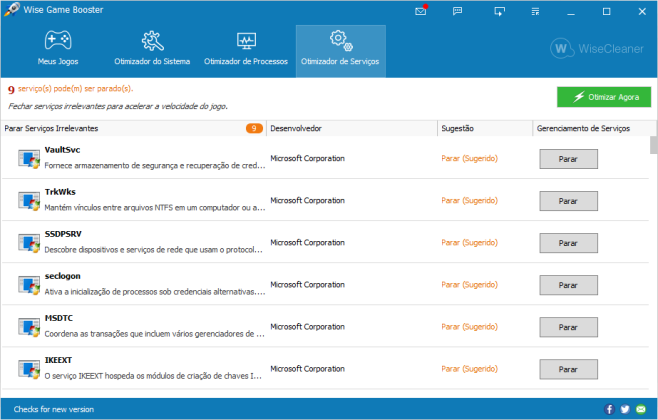Click the gamepad icon for Meus Jogos

point(58,40)
